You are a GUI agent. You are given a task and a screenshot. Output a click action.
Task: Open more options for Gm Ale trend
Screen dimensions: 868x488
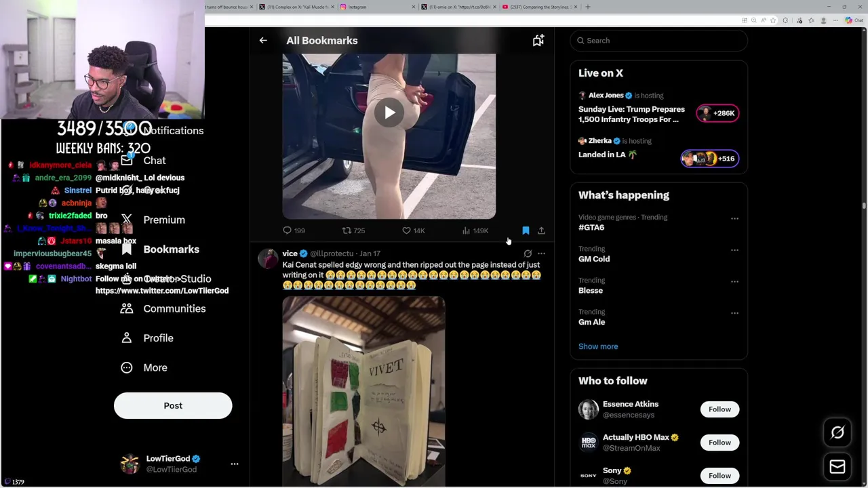point(734,313)
